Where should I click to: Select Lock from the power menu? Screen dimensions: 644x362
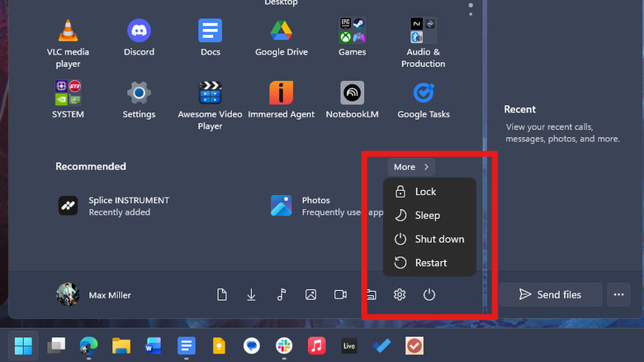[429, 192]
